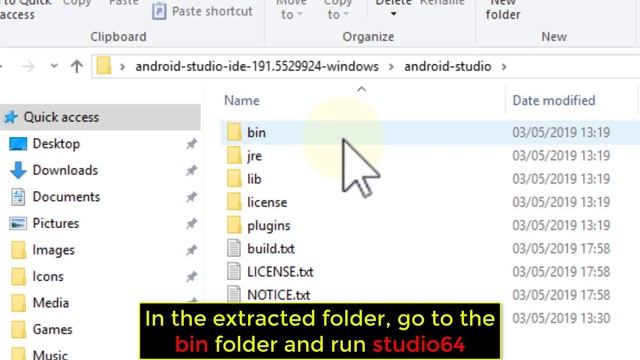The width and height of the screenshot is (640, 360).
Task: Navigate forward with the arrow
Action: (x=28, y=66)
